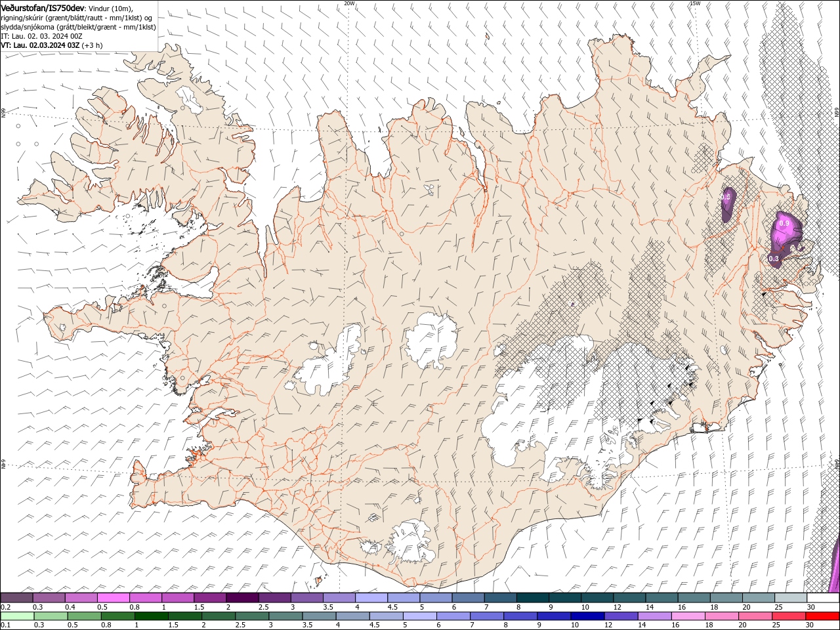Click the 18 label under the snow legend
The height and width of the screenshot is (630, 840).
714,607
